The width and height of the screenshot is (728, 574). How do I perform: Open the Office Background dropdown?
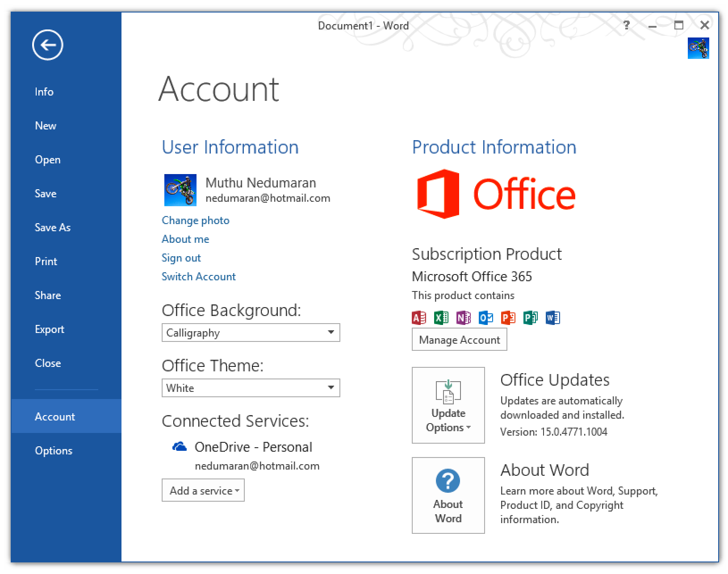tap(251, 333)
